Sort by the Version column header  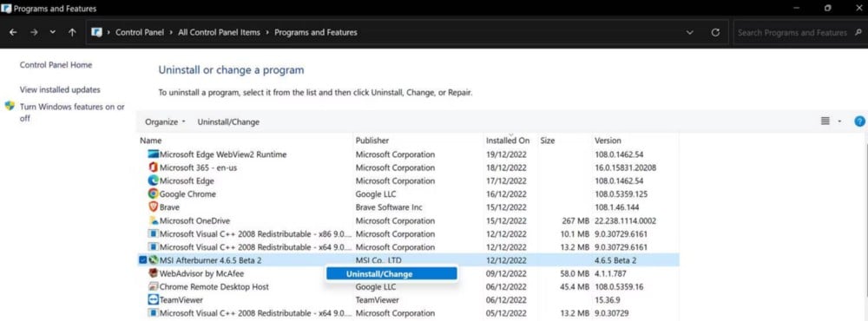coord(608,141)
